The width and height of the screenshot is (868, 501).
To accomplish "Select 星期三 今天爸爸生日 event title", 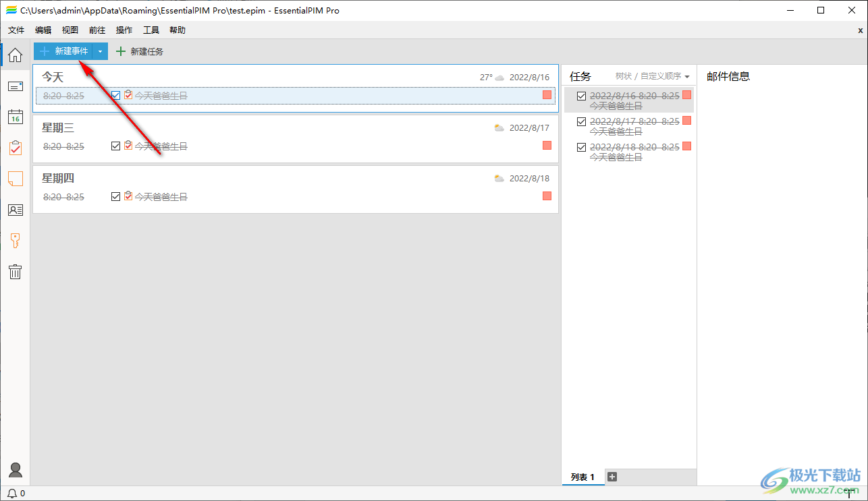I will (161, 146).
